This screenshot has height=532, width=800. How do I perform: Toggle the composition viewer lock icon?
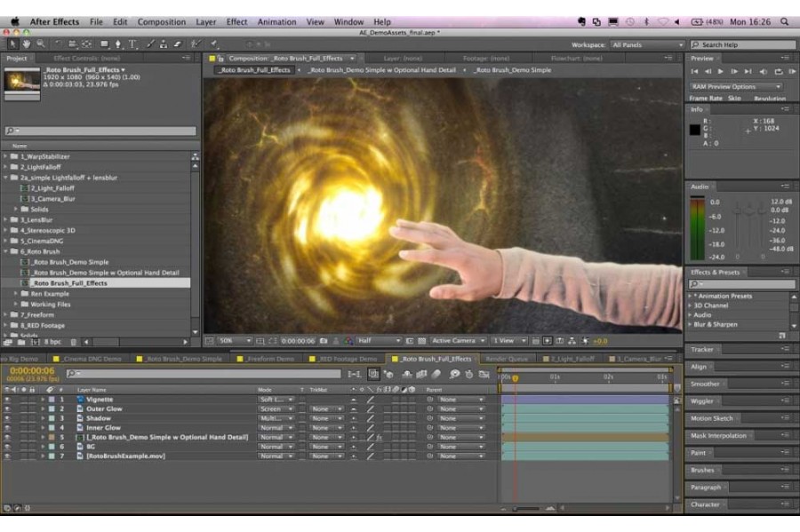(x=220, y=59)
